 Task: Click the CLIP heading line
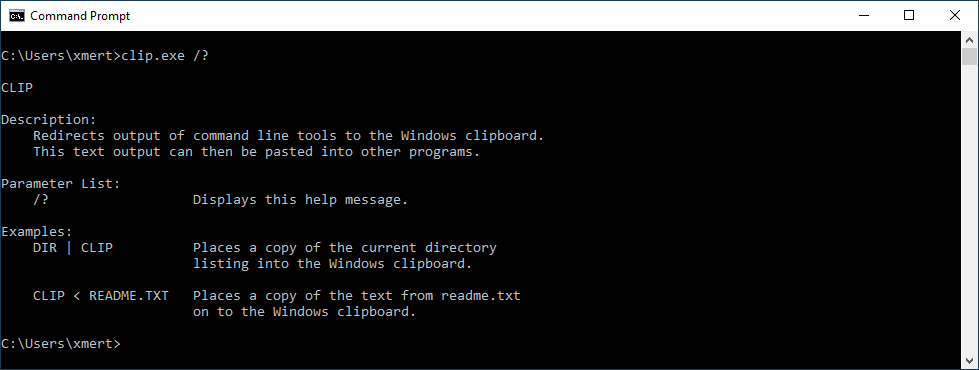coord(17,87)
